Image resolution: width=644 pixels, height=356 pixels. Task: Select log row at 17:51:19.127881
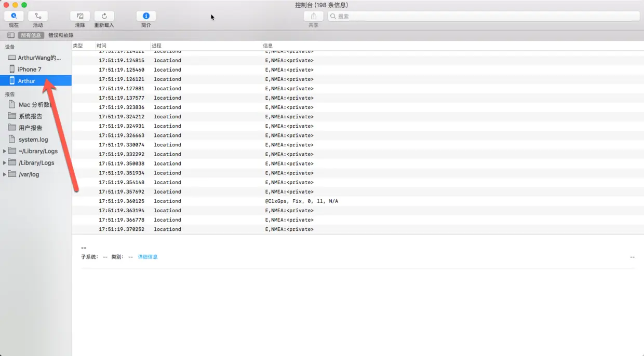pyautogui.click(x=358, y=88)
